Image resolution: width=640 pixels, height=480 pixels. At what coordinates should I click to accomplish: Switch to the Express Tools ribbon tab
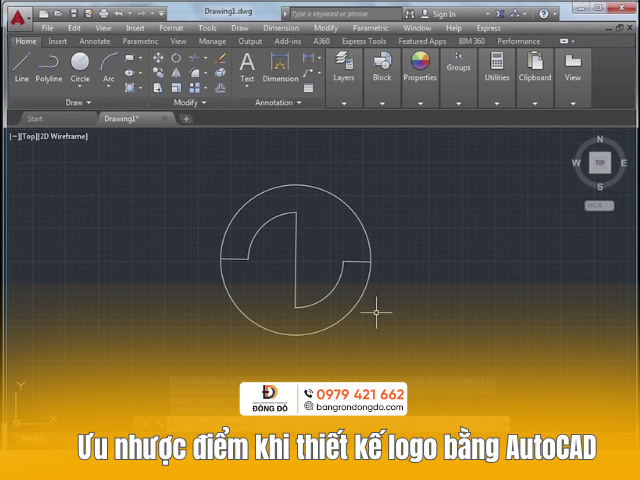[x=364, y=41]
